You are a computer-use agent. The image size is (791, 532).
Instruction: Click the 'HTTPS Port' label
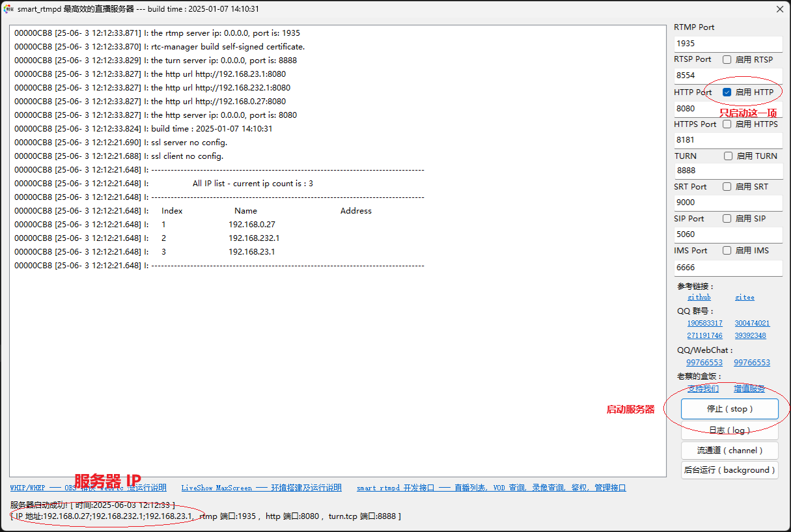(x=695, y=124)
